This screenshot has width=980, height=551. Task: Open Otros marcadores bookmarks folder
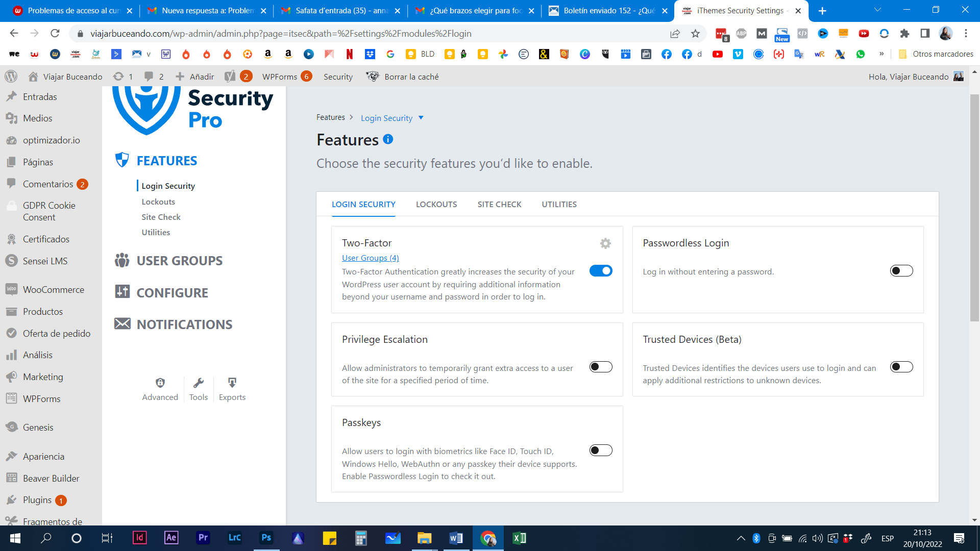[x=936, y=54]
